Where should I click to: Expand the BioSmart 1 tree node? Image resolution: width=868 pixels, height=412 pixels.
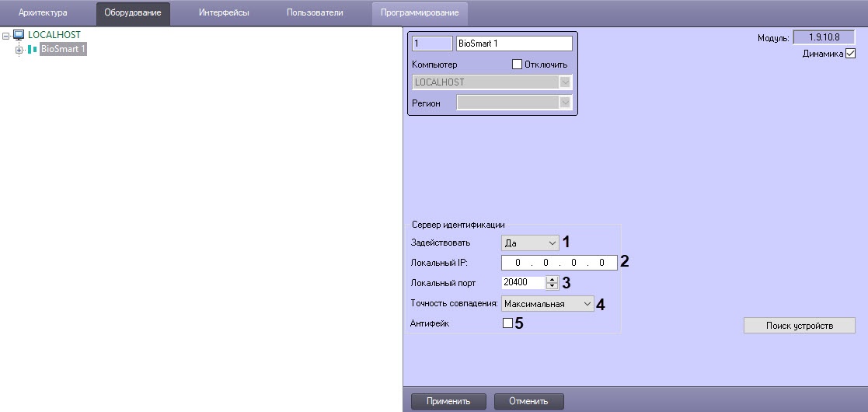pyautogui.click(x=19, y=50)
